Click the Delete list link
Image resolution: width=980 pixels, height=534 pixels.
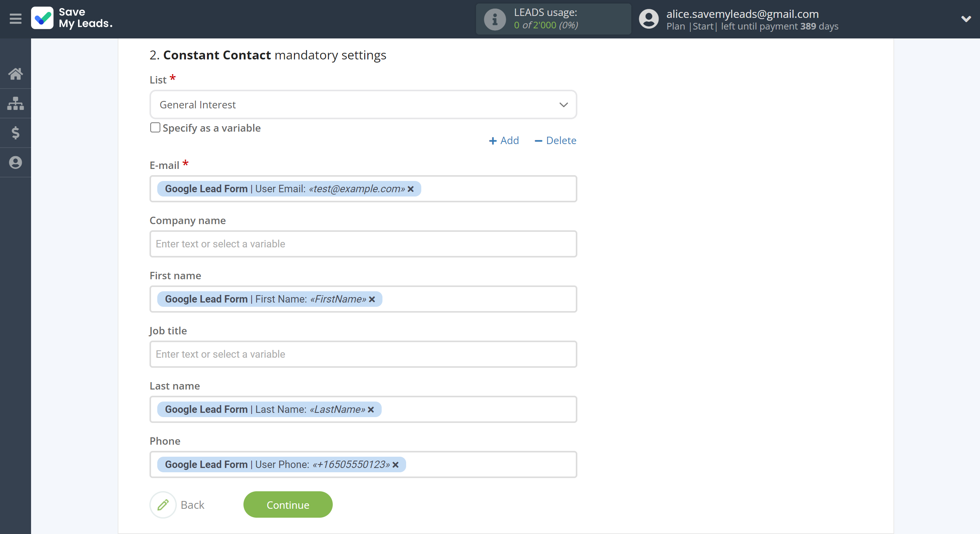coord(555,141)
